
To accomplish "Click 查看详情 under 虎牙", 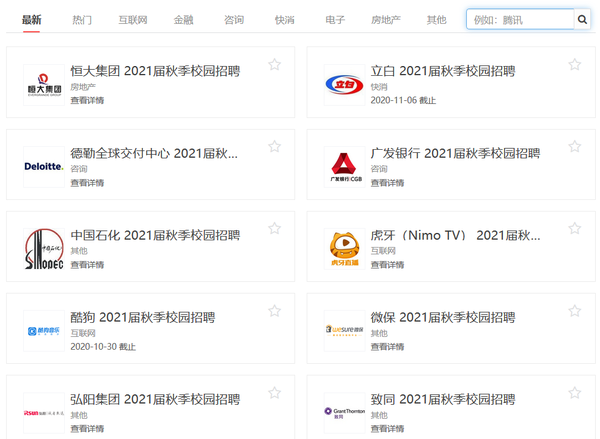I will click(x=387, y=264).
